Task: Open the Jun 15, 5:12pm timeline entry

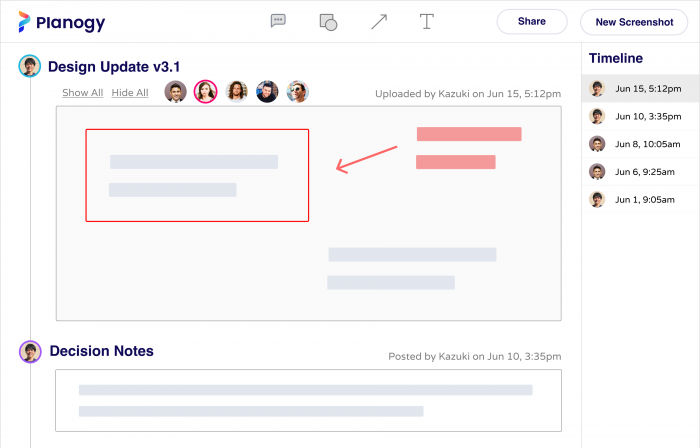Action: 641,88
